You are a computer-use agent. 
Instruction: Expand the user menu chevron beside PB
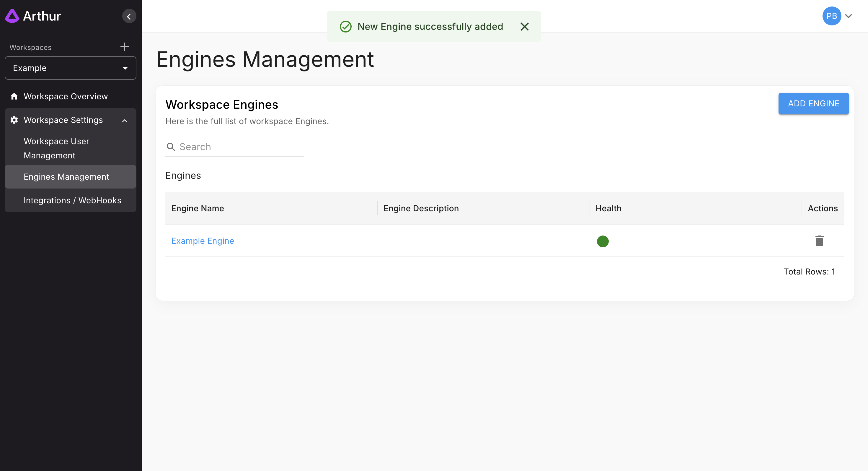849,16
